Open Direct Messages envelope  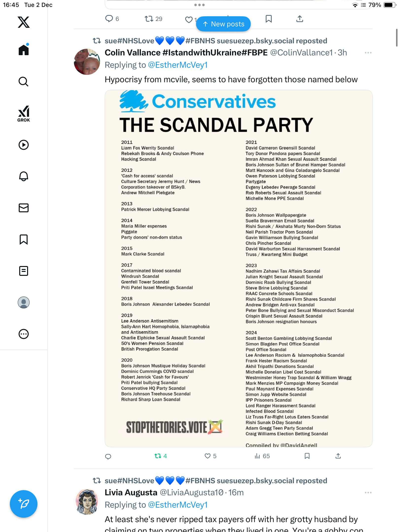point(24,208)
